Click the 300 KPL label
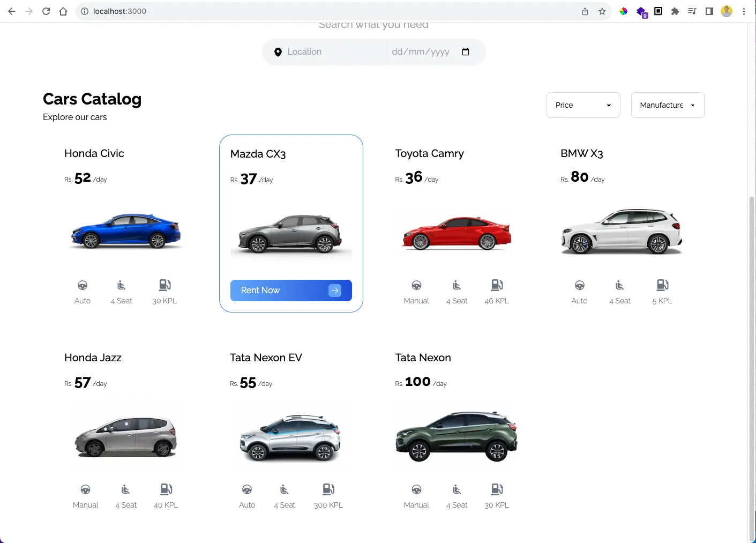The height and width of the screenshot is (543, 756). (328, 505)
